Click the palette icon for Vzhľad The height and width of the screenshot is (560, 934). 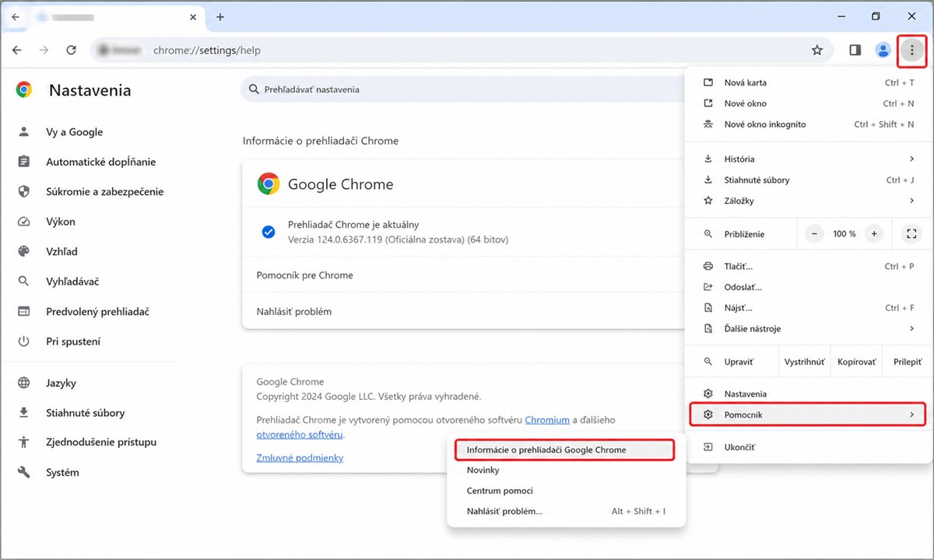tap(24, 251)
